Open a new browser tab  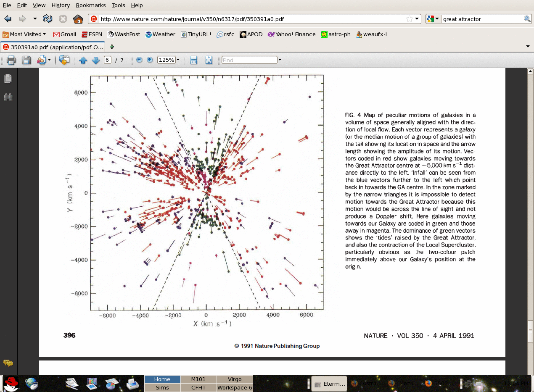(111, 47)
